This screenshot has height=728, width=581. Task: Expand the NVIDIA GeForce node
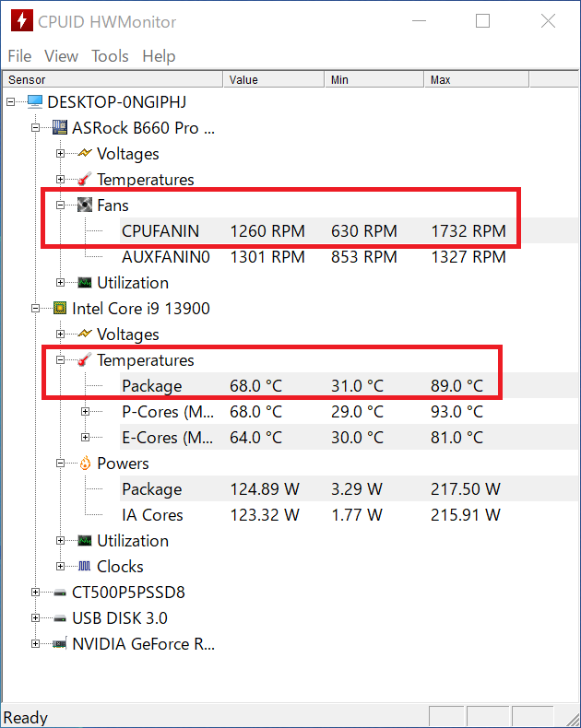35,643
